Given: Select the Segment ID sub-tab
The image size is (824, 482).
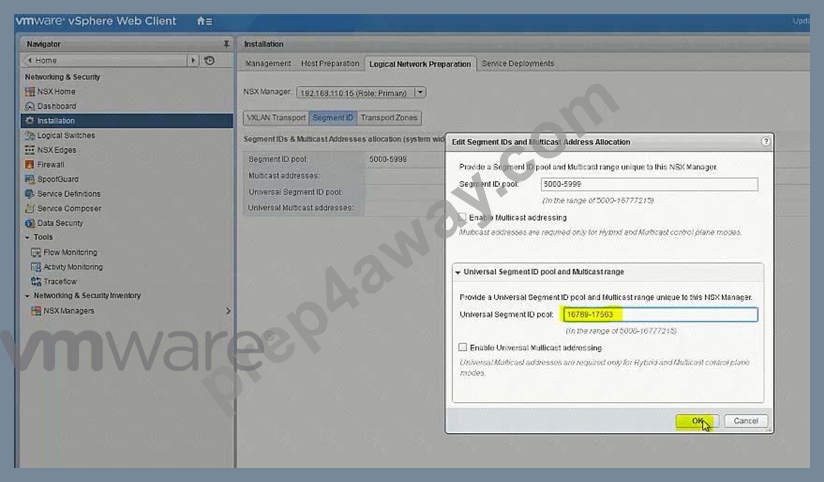Looking at the screenshot, I should click(x=333, y=118).
